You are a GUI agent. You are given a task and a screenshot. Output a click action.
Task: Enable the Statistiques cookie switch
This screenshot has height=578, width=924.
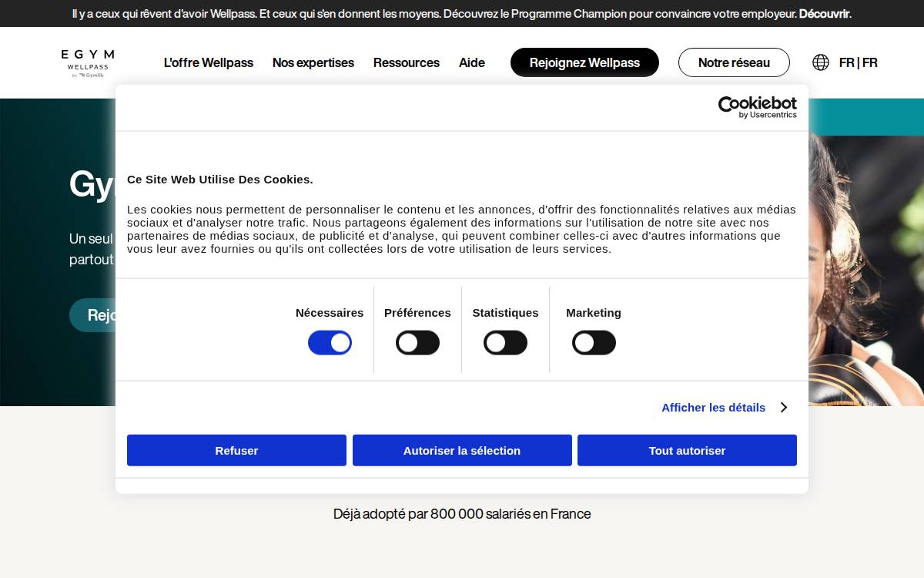pyautogui.click(x=505, y=343)
